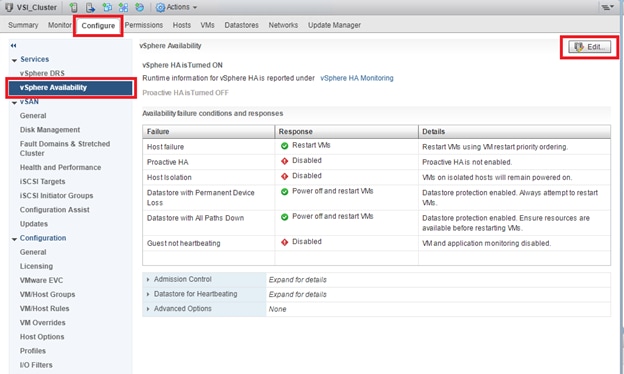
Task: Open the Permissions tab
Action: (144, 25)
